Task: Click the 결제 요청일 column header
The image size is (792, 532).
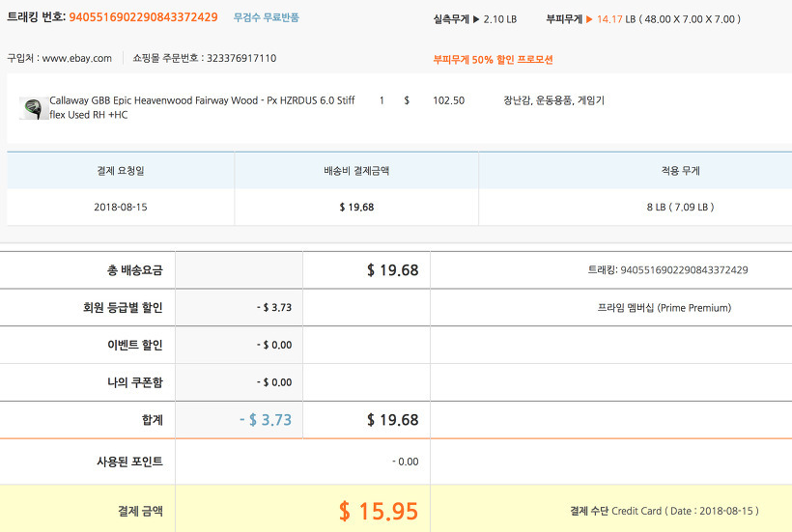Action: 121,171
